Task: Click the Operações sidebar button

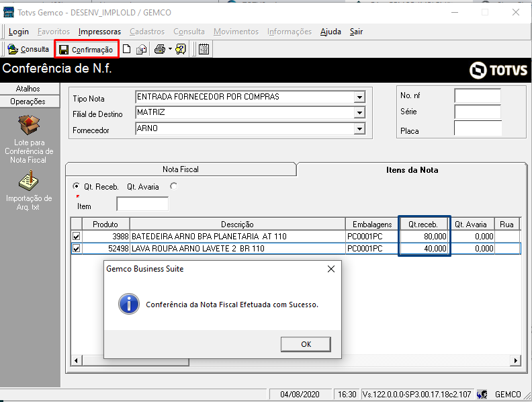Action: 30,102
